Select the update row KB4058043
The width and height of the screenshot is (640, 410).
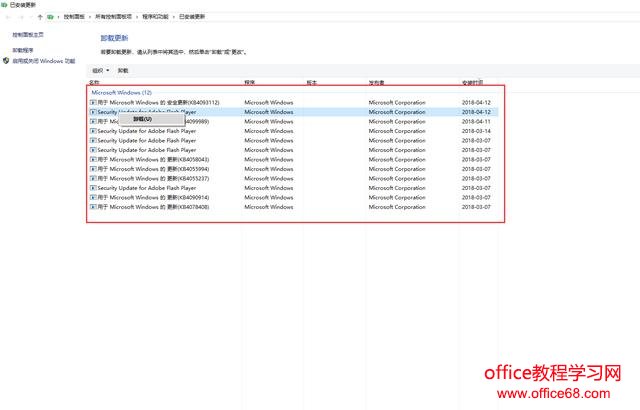[293, 160]
